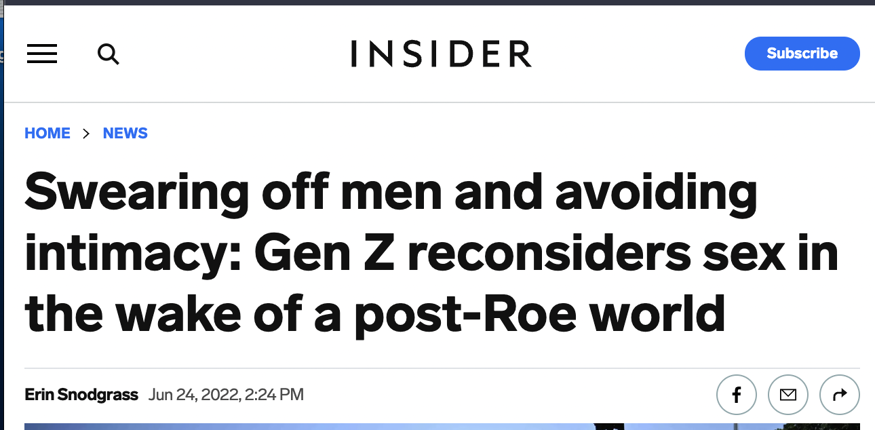875x430 pixels.
Task: Click the breadcrumb chevron separator
Action: (87, 133)
